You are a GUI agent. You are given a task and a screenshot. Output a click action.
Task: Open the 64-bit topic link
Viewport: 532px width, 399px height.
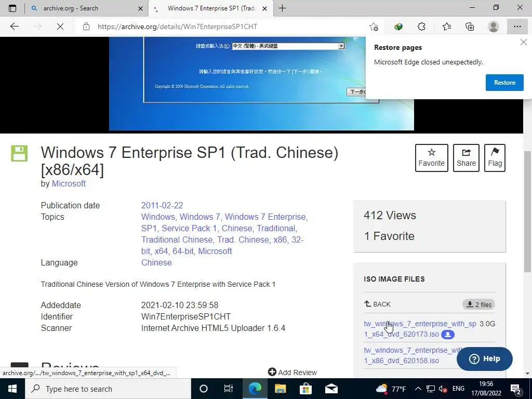point(183,251)
